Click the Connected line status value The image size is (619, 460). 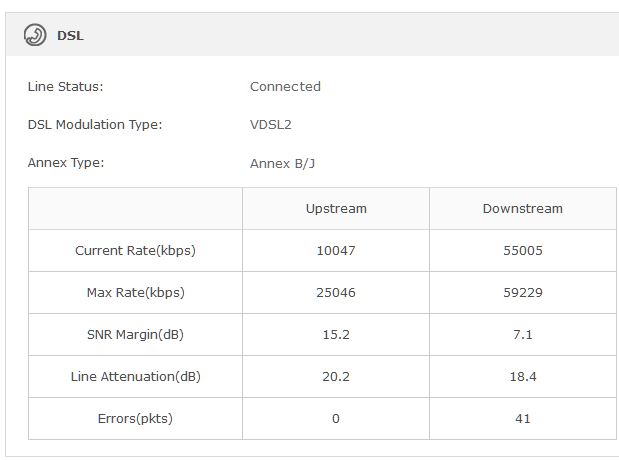click(285, 86)
